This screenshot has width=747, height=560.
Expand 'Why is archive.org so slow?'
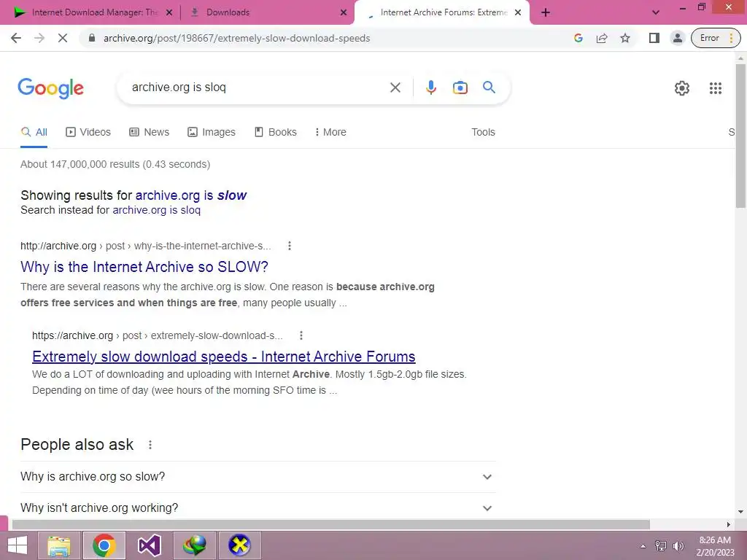pyautogui.click(x=258, y=477)
